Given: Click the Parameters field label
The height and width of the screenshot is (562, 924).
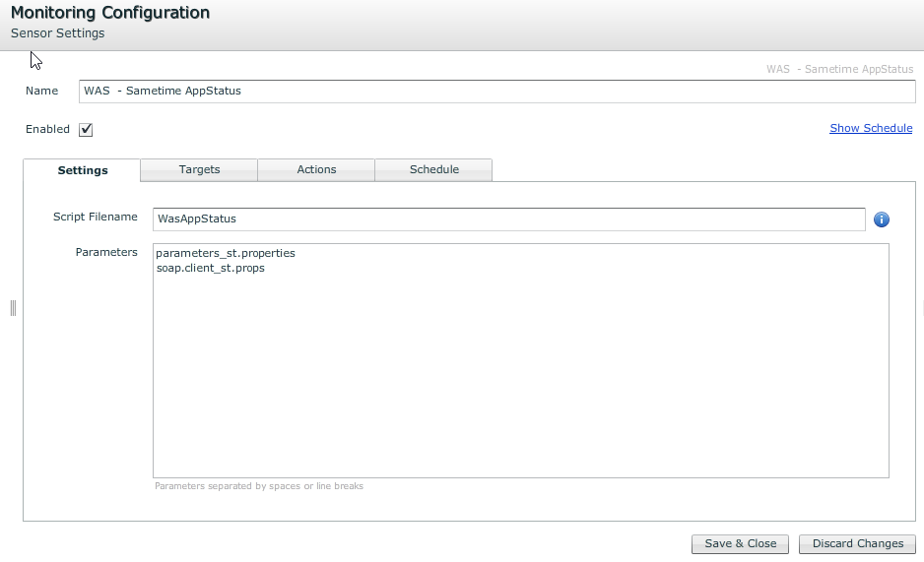Looking at the screenshot, I should click(x=106, y=252).
